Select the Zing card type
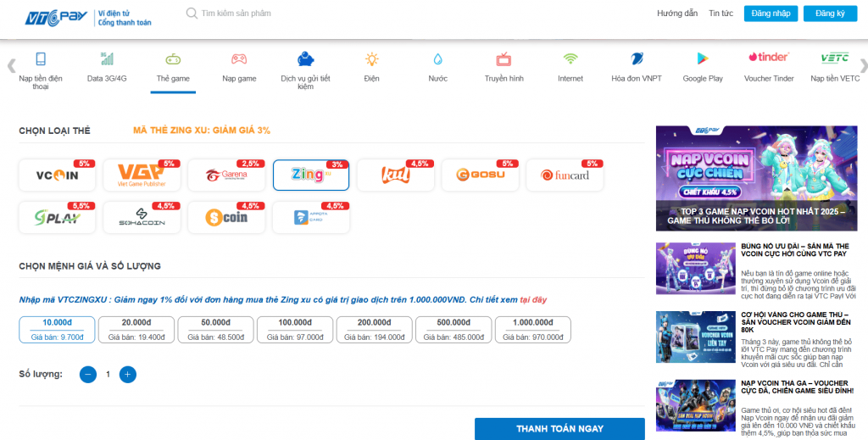The width and height of the screenshot is (868, 440). [311, 175]
